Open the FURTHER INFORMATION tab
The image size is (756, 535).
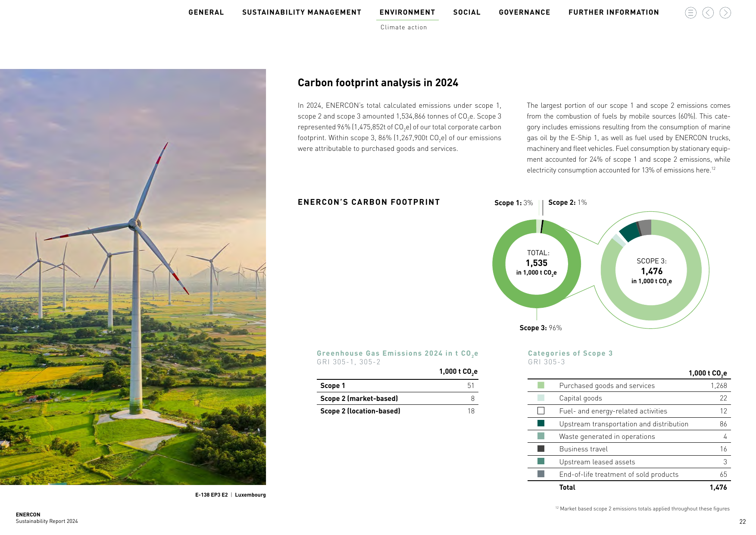(614, 13)
